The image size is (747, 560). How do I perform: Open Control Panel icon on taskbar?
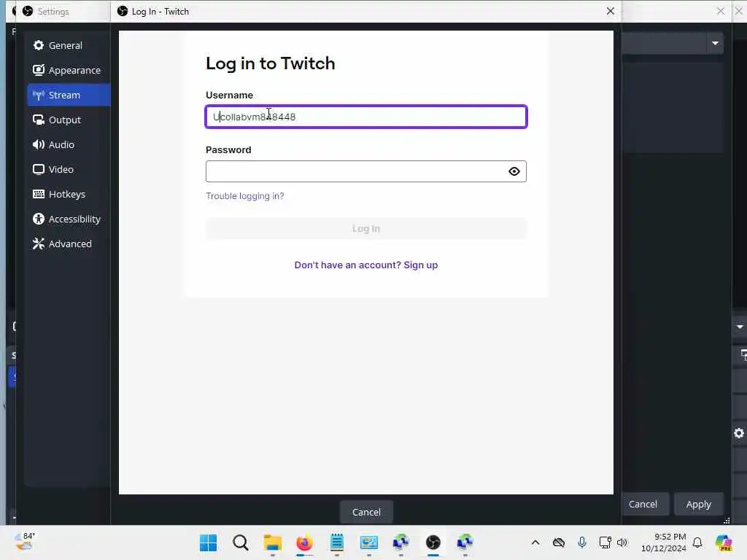tap(368, 542)
